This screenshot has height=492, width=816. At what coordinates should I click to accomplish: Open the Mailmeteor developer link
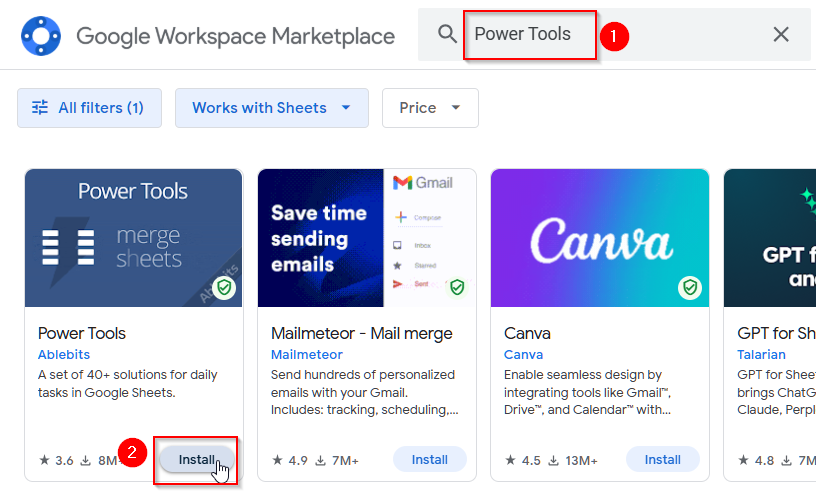coord(307,355)
